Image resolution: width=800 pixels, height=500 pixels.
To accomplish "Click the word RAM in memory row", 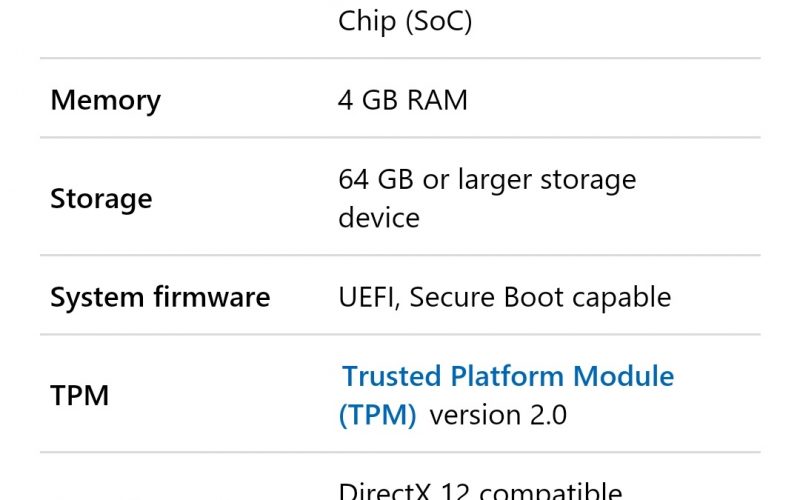I will pos(437,99).
